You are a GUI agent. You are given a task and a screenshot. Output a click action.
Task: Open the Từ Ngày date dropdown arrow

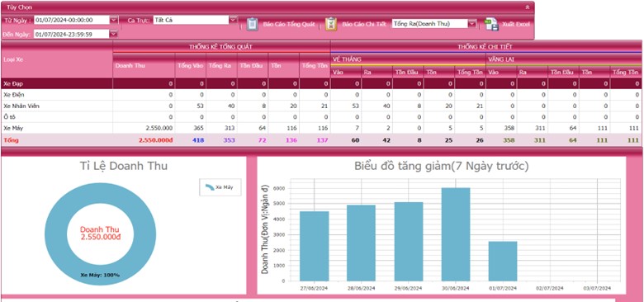pos(114,20)
